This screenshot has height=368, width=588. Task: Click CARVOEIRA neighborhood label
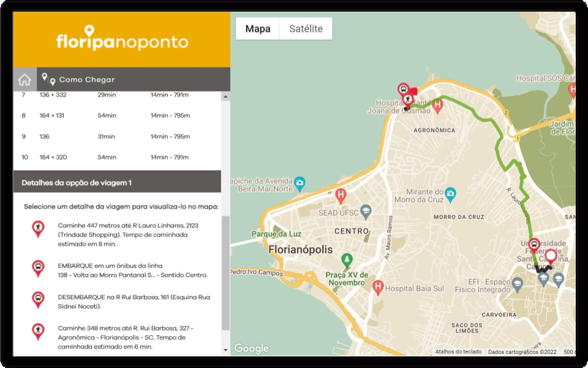coord(499,315)
